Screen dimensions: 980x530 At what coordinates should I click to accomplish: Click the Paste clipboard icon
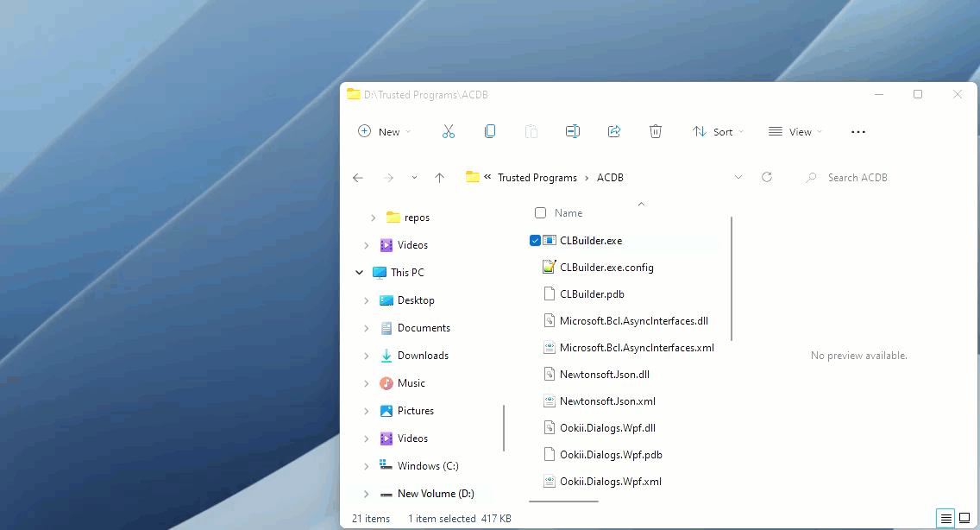click(x=531, y=131)
